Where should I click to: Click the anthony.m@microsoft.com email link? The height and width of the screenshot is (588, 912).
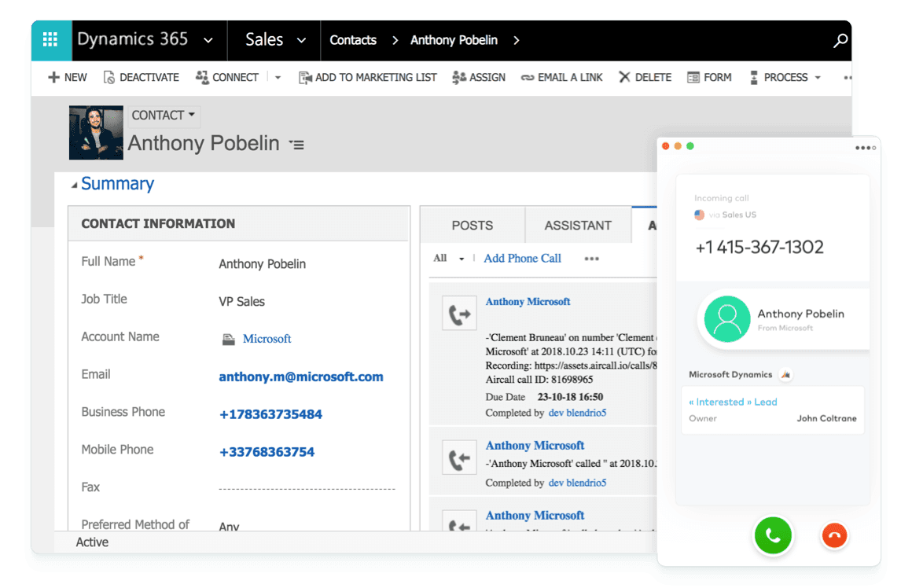tap(300, 377)
